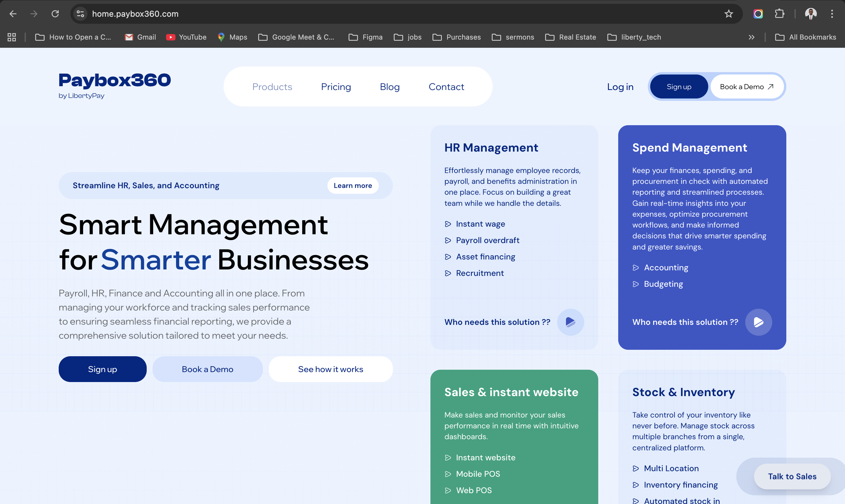Image resolution: width=845 pixels, height=504 pixels.
Task: Open the Figma bookmarks folder
Action: point(366,37)
